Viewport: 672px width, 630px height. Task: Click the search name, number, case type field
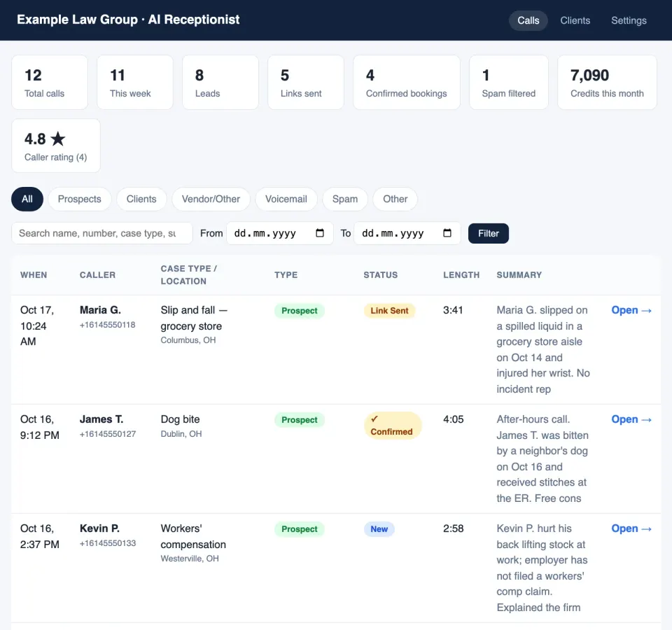point(102,233)
